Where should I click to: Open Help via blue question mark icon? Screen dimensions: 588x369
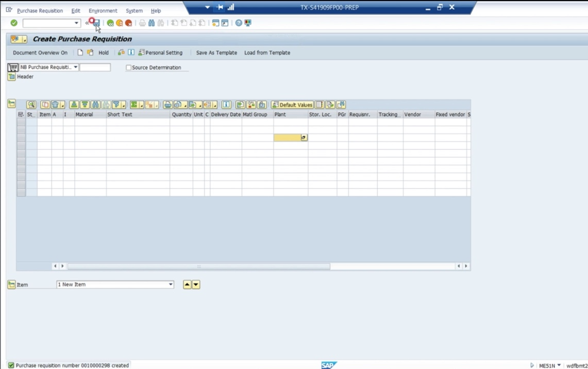click(239, 23)
